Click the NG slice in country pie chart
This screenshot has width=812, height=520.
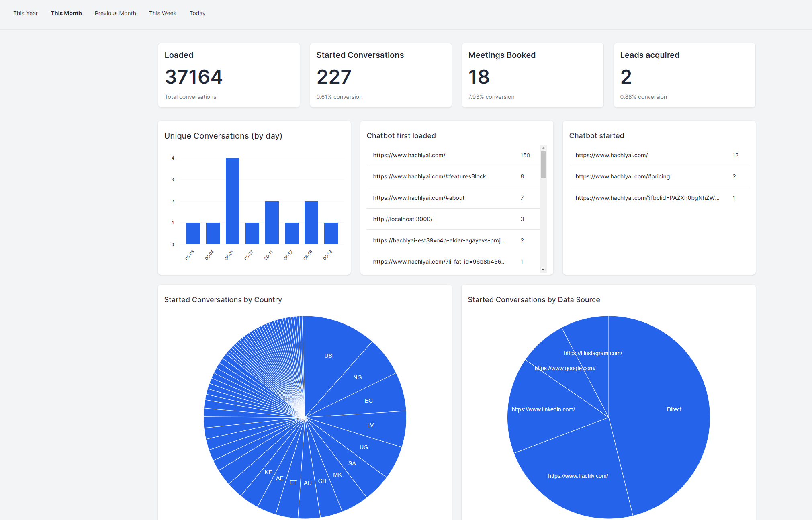[x=357, y=377]
